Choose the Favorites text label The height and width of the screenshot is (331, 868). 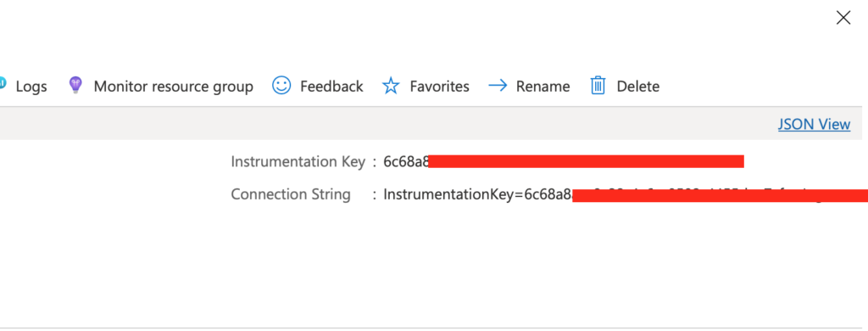coord(440,87)
